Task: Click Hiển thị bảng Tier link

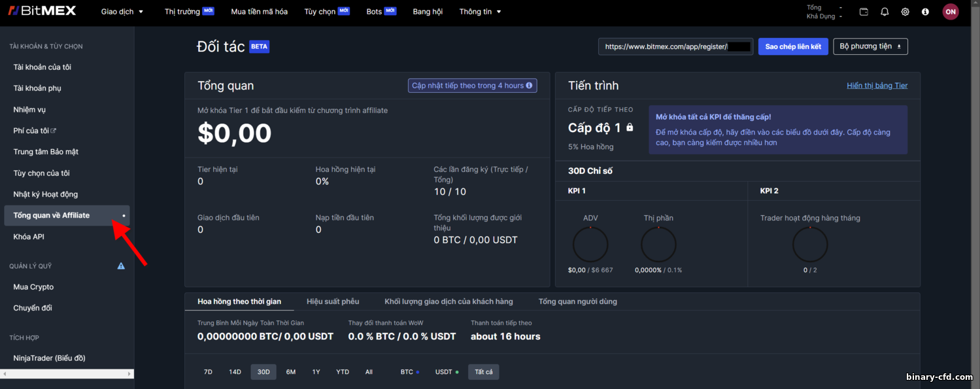Action: point(877,86)
